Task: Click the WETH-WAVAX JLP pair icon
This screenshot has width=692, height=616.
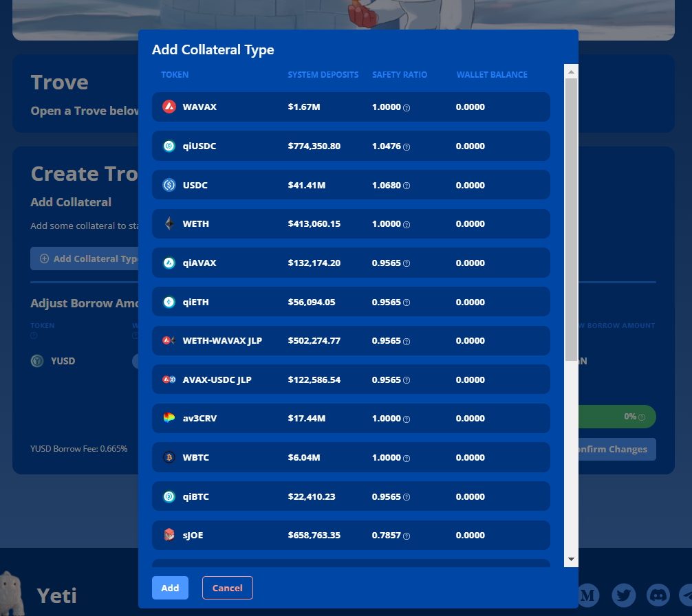Action: point(169,340)
